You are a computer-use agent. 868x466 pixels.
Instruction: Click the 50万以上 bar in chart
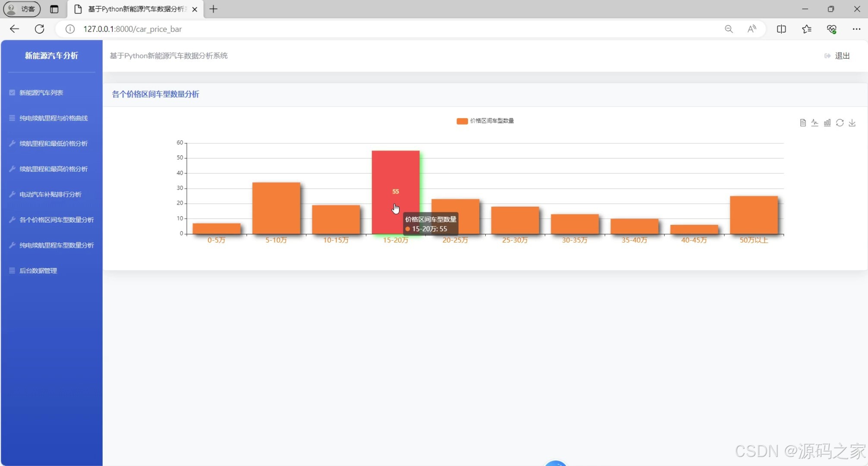tap(754, 215)
